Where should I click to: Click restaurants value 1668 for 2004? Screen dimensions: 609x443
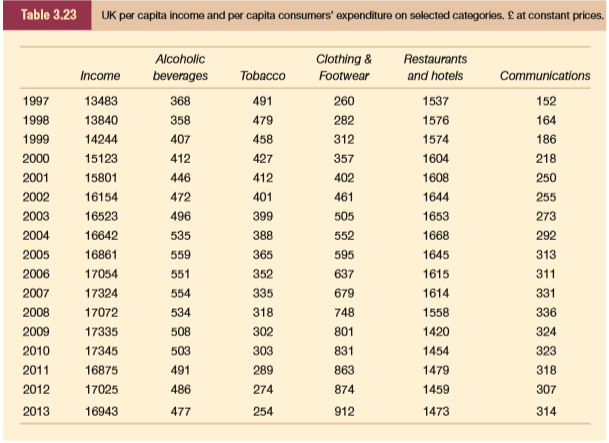point(435,236)
